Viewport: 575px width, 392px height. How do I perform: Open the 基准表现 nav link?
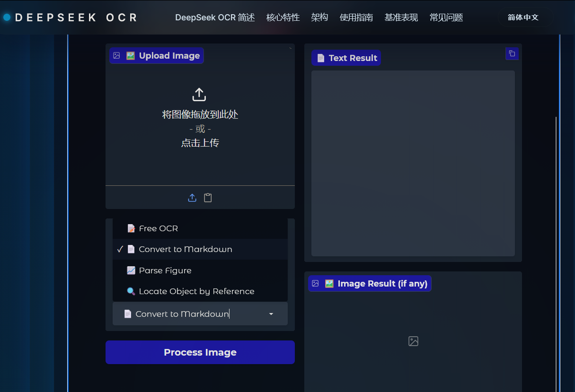401,17
